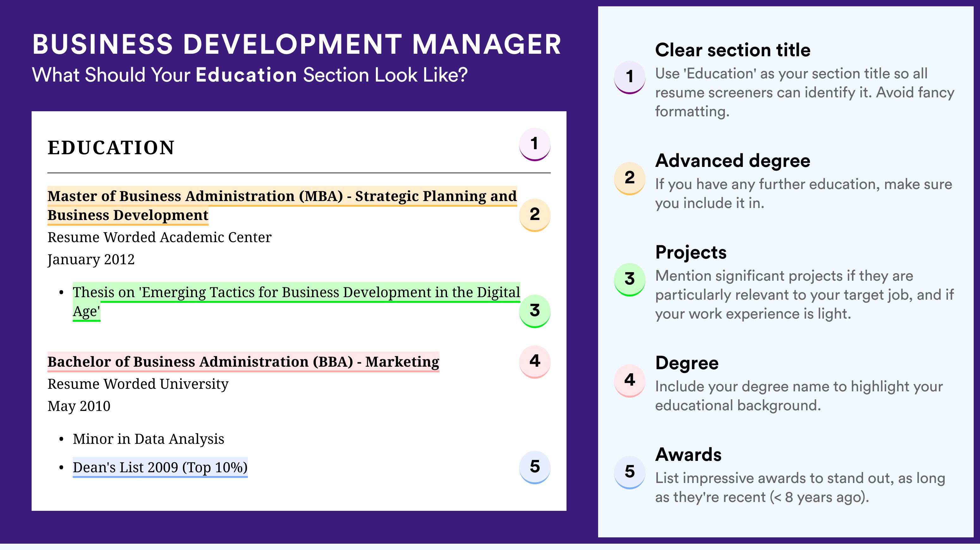The image size is (980, 550).
Task: Click orange circle 2 beside the MBA degree
Action: click(x=535, y=215)
